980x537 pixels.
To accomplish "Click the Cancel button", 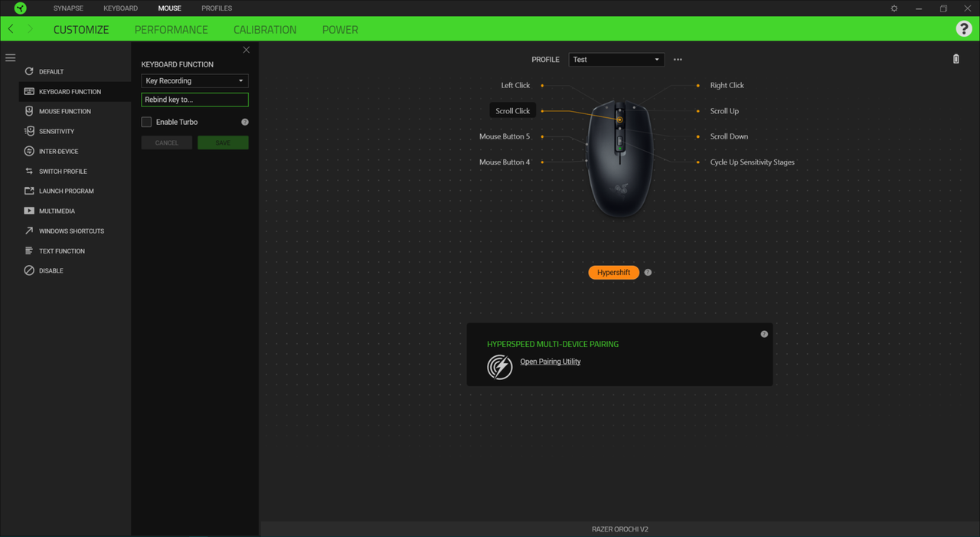I will click(167, 142).
